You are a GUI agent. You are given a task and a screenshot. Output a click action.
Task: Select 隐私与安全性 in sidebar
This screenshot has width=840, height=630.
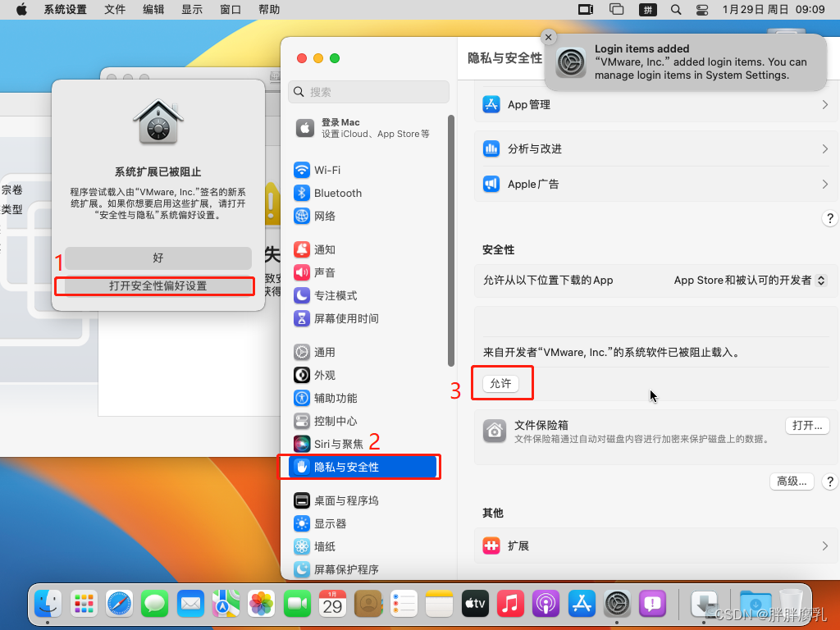[363, 467]
